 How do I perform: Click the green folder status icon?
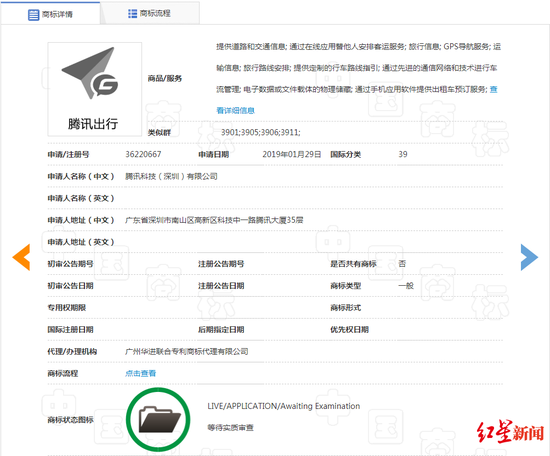(158, 419)
